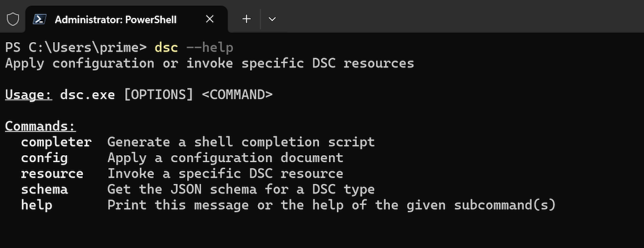Click the underlined Commands: heading
This screenshot has width=644, height=248.
coord(40,126)
